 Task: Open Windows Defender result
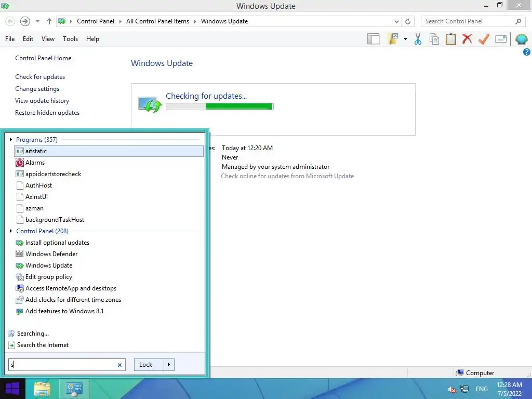tap(109, 254)
